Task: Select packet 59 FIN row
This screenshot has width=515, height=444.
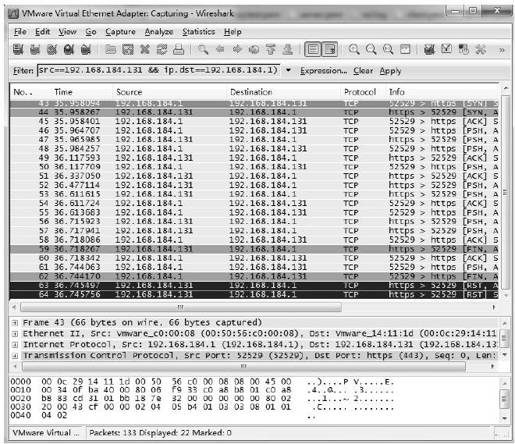Action: click(254, 249)
